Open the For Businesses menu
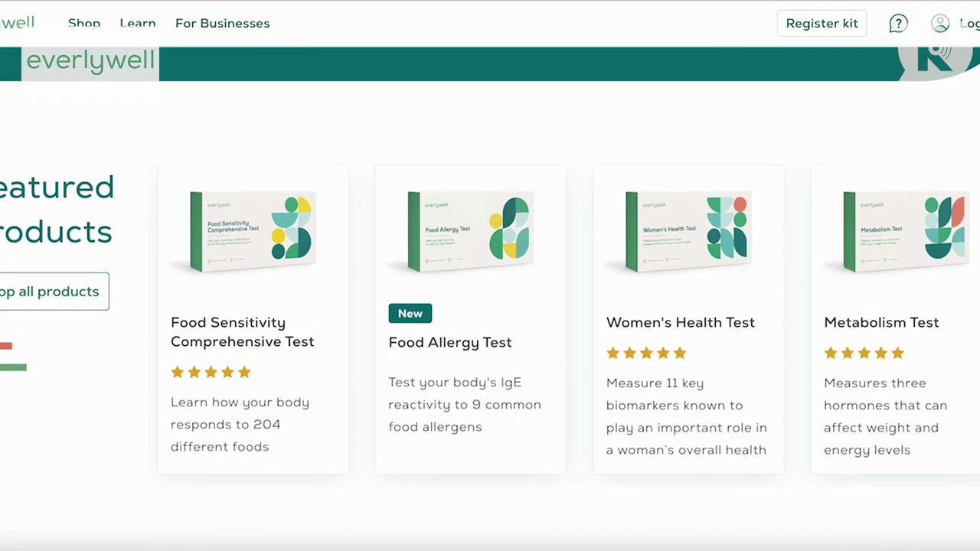 [222, 23]
